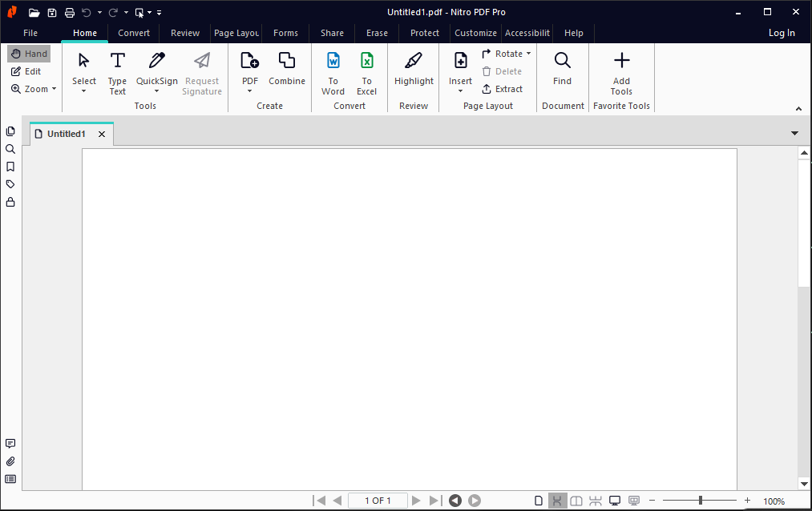Open the Search pane from sidebar
Image resolution: width=812 pixels, height=511 pixels.
pos(10,149)
